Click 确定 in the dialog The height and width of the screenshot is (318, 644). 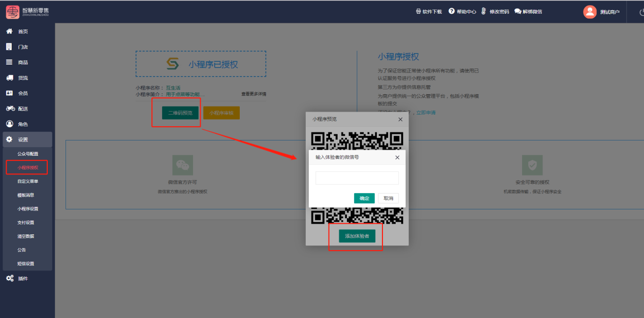point(364,198)
